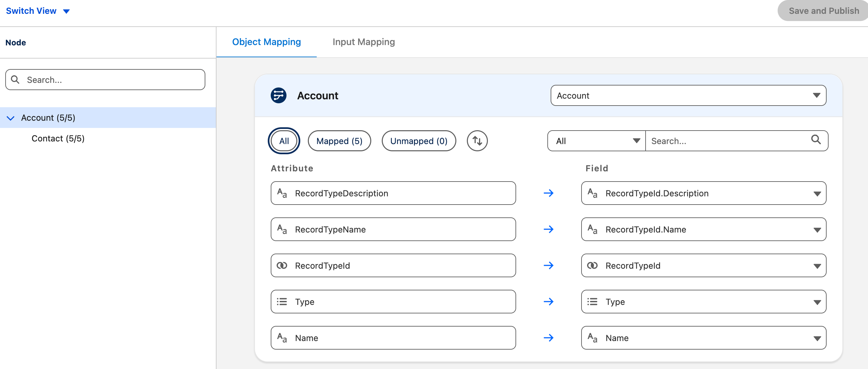Click text-type icon of RecordTypeName attribute
The image size is (868, 369).
coord(282,229)
